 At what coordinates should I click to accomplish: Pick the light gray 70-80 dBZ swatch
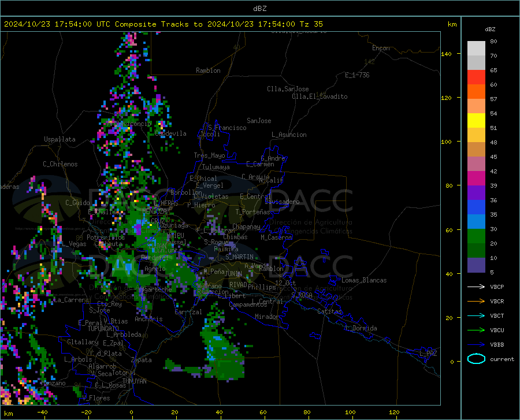[x=476, y=49]
